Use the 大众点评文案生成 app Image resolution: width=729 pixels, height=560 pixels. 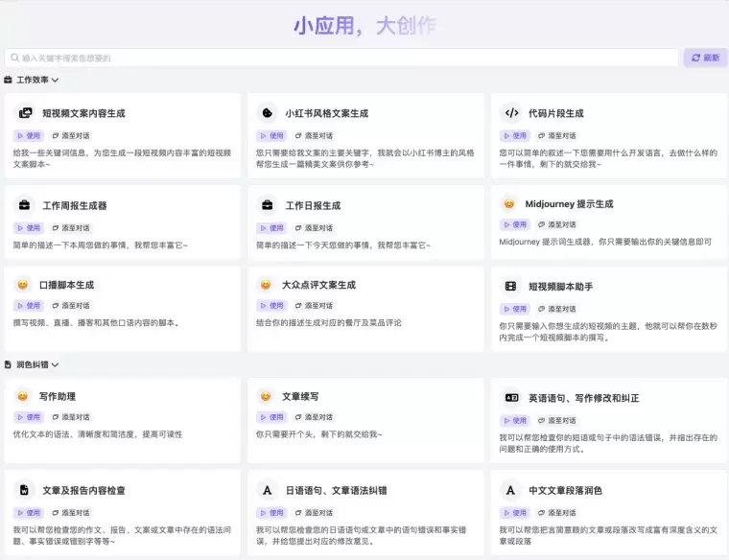pos(272,305)
